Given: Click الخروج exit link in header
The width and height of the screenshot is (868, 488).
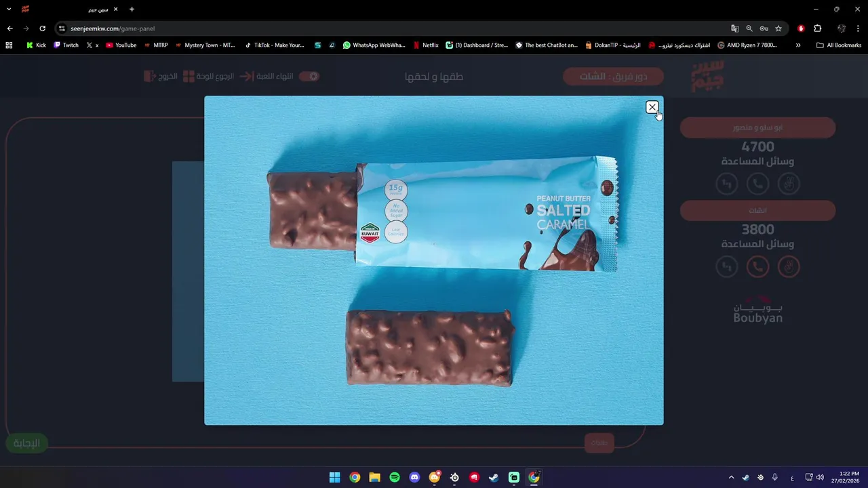Looking at the screenshot, I should [168, 76].
